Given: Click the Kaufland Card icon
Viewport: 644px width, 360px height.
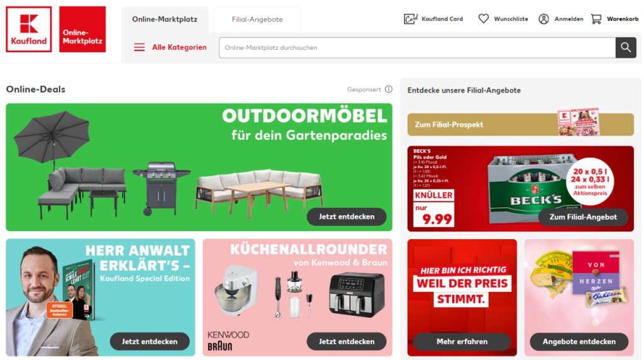Looking at the screenshot, I should pos(411,19).
